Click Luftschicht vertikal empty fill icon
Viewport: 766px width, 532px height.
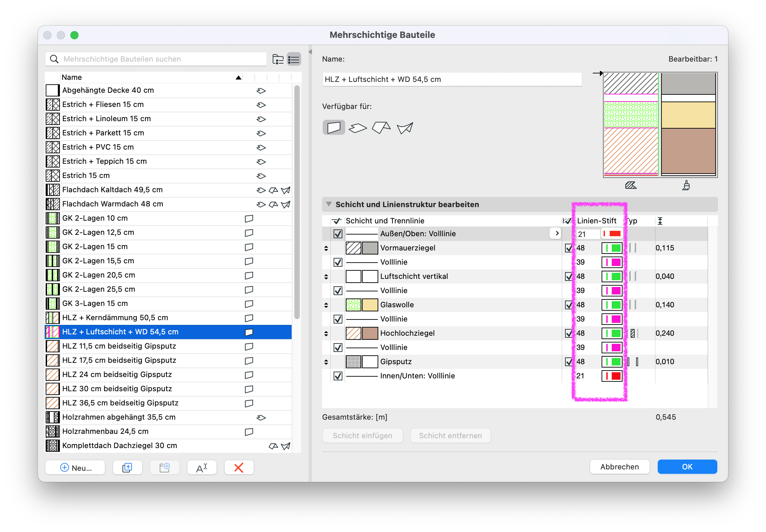point(353,276)
